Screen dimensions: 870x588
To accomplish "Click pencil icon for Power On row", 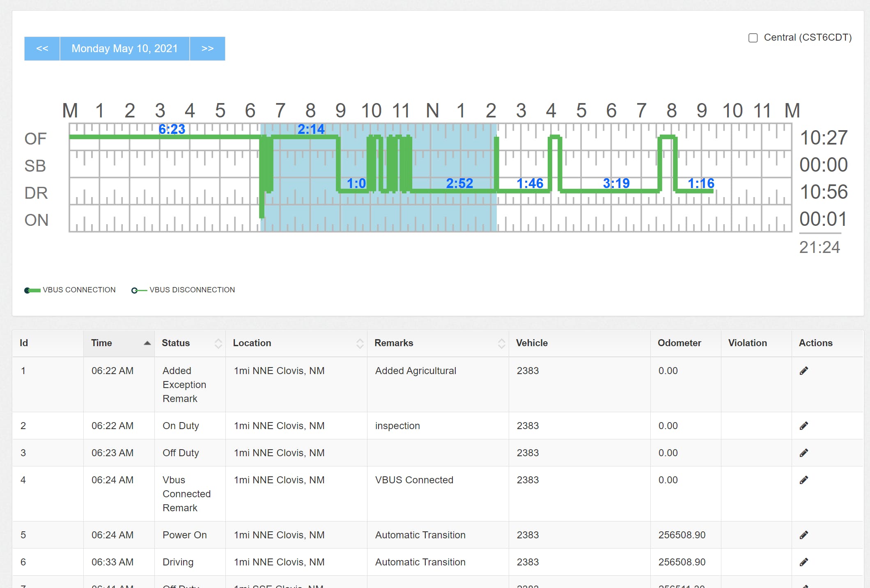I will (x=803, y=535).
